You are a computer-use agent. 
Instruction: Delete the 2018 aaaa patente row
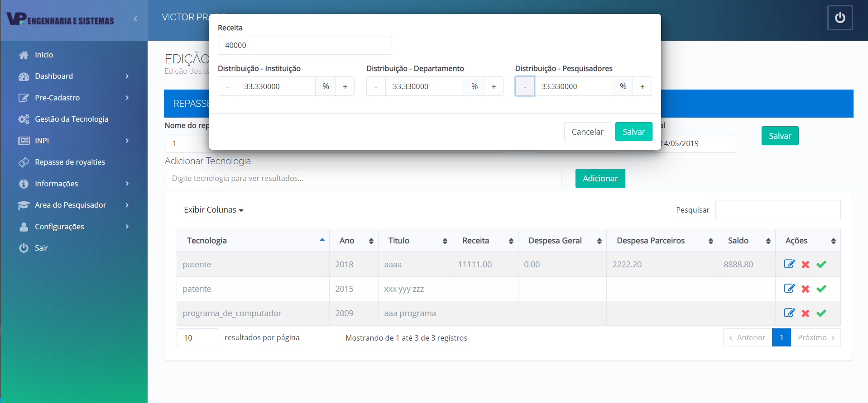pos(805,265)
